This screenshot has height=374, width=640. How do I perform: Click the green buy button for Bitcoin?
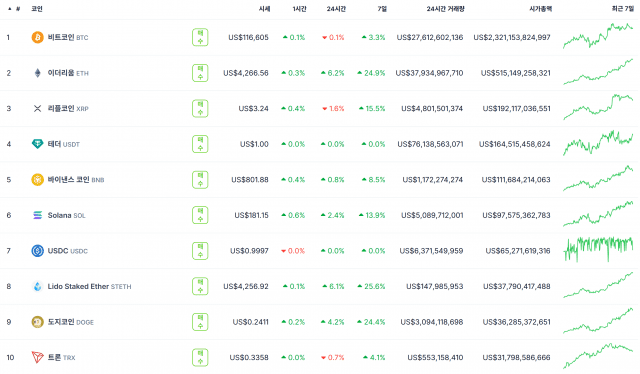pos(200,38)
